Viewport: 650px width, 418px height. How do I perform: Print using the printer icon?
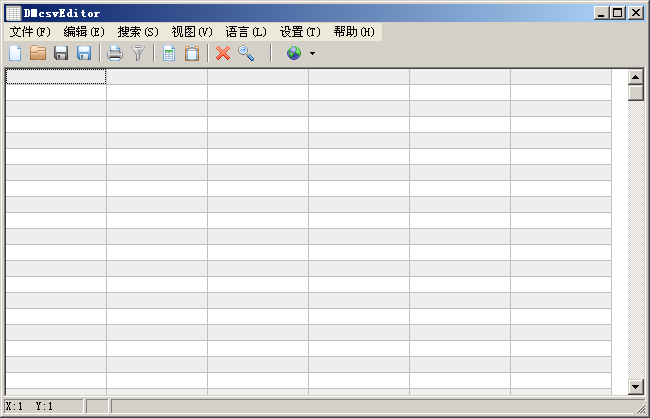[115, 53]
